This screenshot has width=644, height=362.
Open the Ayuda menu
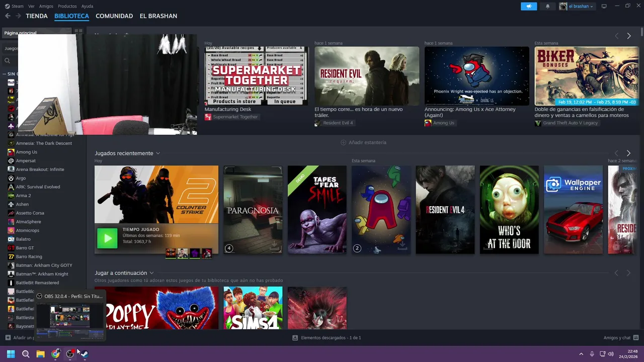pos(87,7)
